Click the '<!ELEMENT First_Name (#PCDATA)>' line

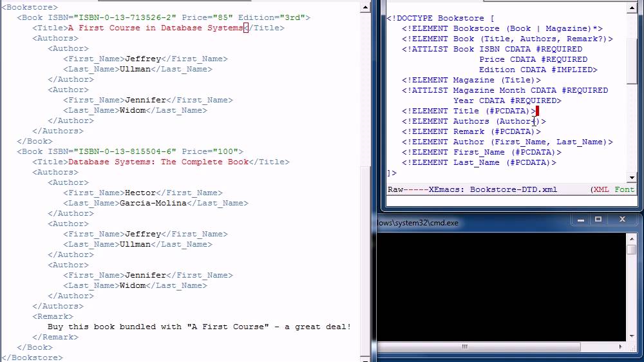coord(482,152)
